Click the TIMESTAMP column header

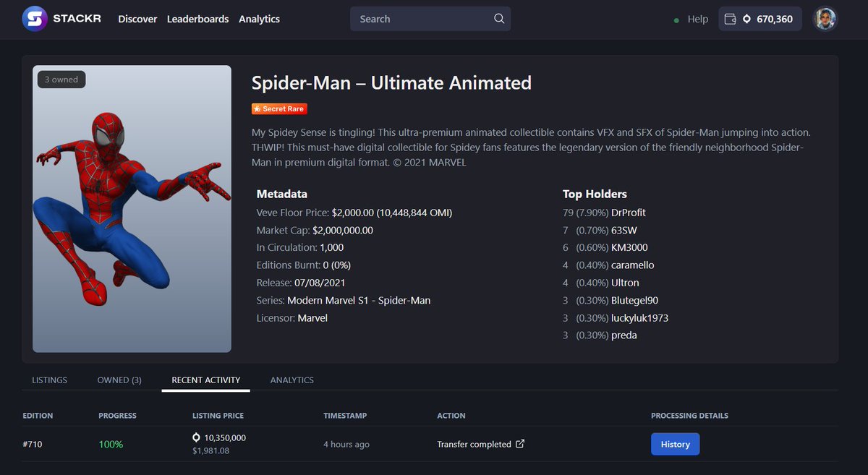(345, 416)
